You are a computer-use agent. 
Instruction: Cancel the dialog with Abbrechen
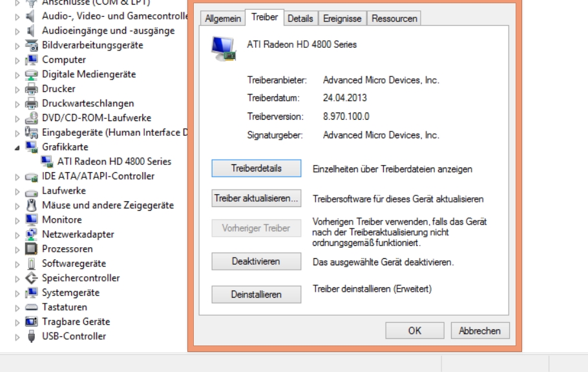[480, 331]
